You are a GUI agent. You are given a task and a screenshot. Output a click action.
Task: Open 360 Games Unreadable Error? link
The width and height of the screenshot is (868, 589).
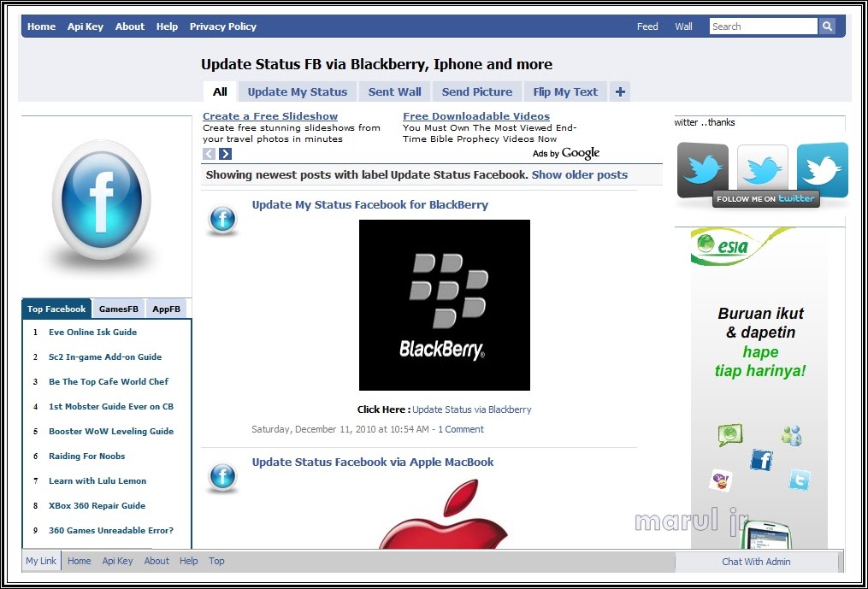111,530
